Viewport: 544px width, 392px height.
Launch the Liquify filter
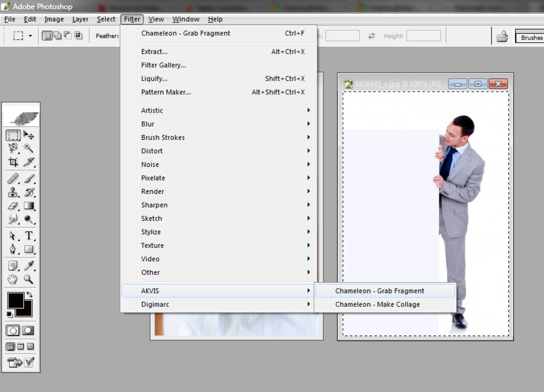[219, 78]
